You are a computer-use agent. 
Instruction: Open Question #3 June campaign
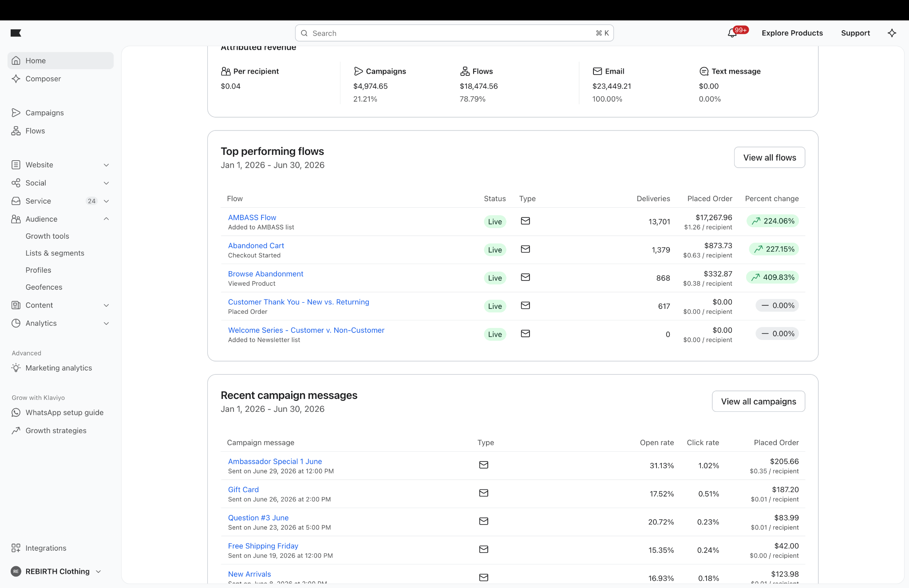[258, 518]
